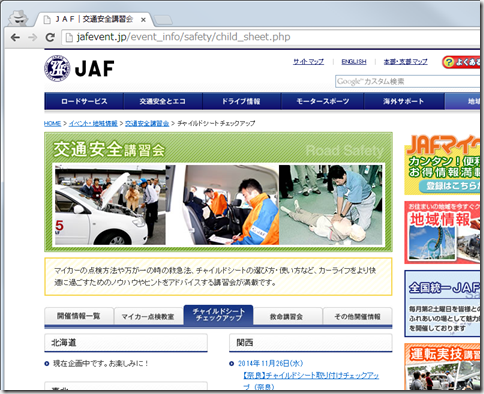
Task: Click the 交通安全講習会 green header title
Action: tap(109, 149)
